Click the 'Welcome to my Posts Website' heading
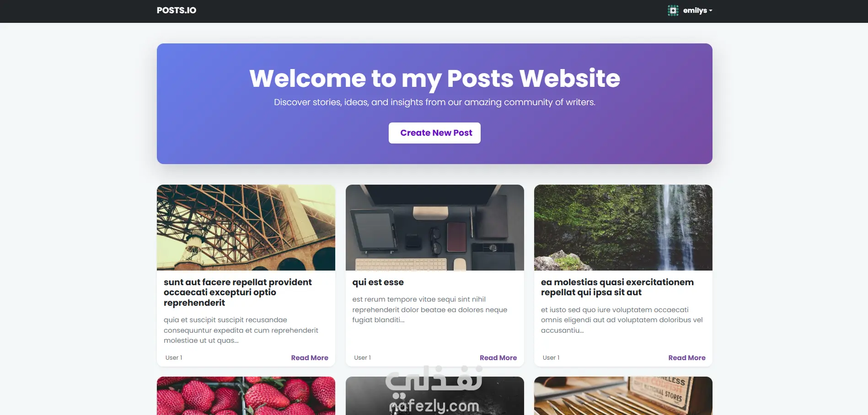 (x=434, y=79)
